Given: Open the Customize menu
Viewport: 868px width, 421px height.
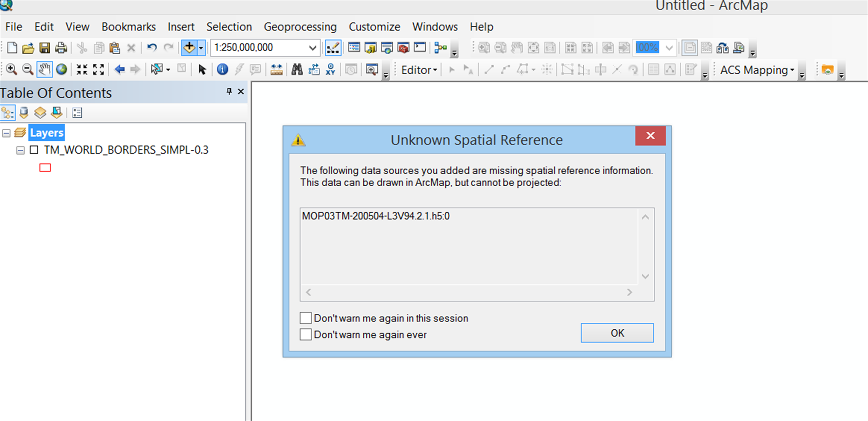Looking at the screenshot, I should (374, 27).
